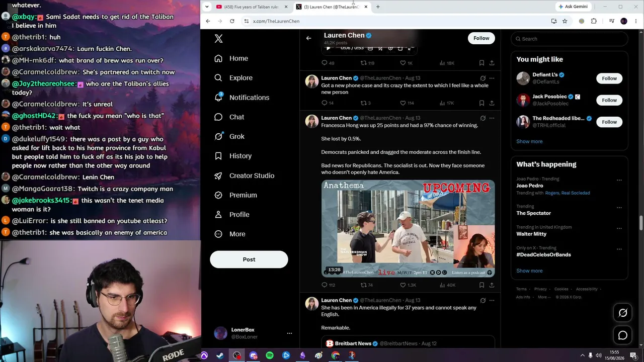Viewport: 644px width, 362px height.
Task: Close the Lauren Chen browser tab
Action: pos(366,7)
